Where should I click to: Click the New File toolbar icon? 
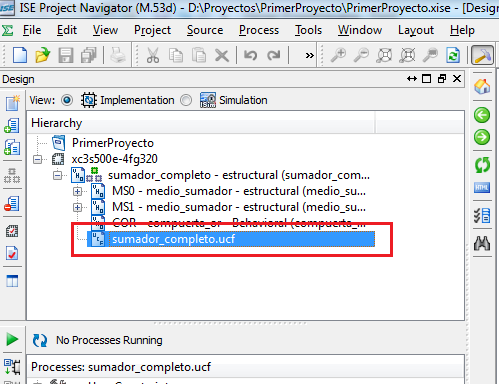click(x=20, y=55)
